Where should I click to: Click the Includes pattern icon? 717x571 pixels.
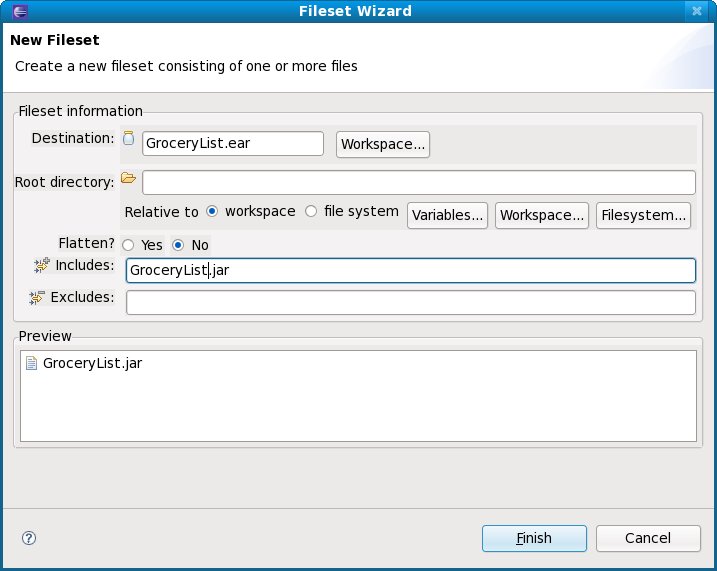click(41, 265)
